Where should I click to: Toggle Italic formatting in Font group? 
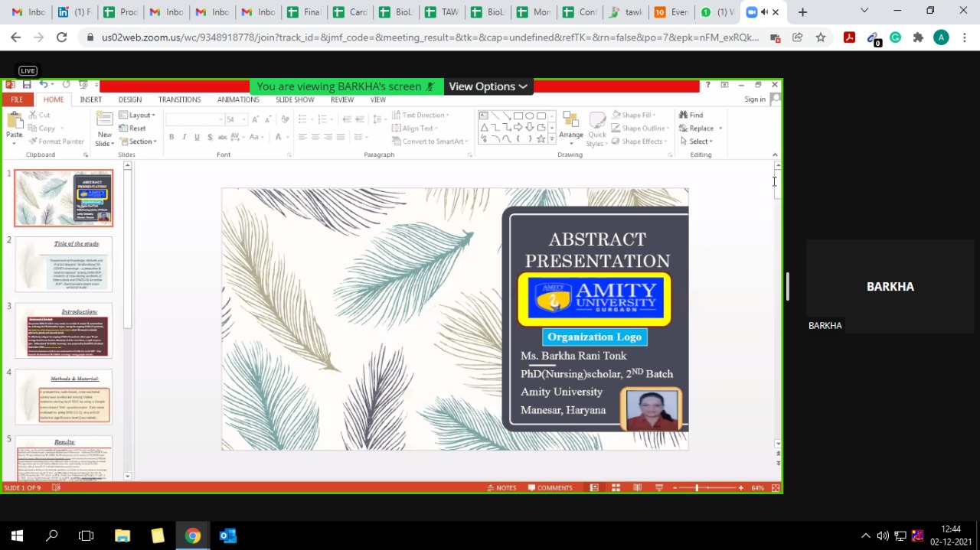[x=184, y=137]
